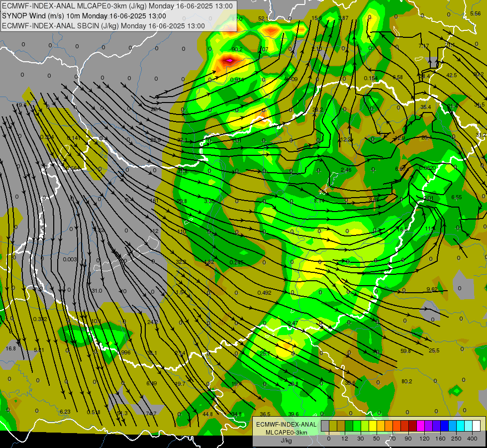Click the legend title 'ECMWF-INDEX-ANAL'
Image resolution: width=487 pixels, height=448 pixels.
287,425
